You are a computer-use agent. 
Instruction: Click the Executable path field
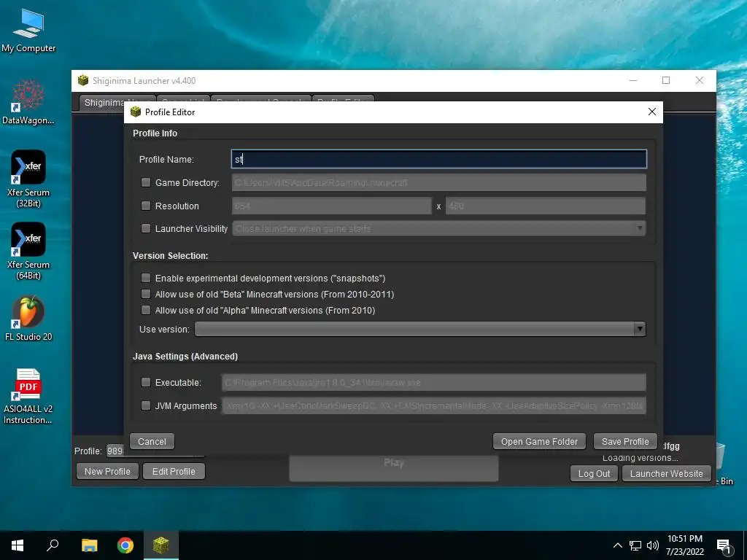point(433,382)
